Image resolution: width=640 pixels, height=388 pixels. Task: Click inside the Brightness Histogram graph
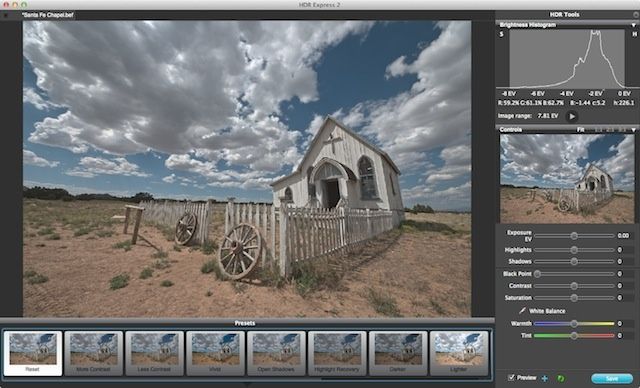pyautogui.click(x=567, y=58)
